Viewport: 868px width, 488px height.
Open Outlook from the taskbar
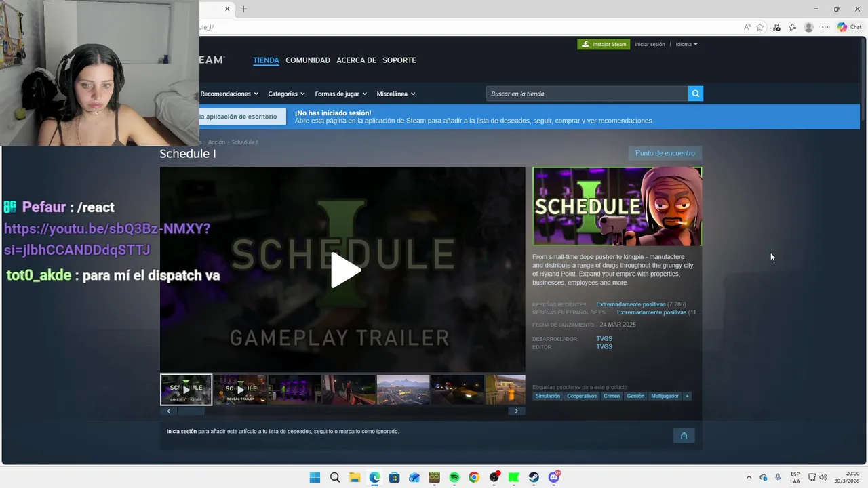[414, 477]
